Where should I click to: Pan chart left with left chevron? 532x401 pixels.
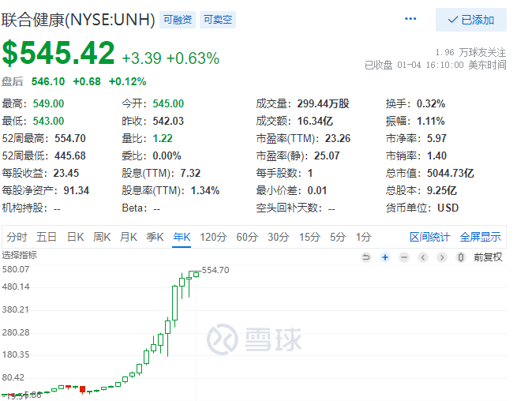pos(423,257)
